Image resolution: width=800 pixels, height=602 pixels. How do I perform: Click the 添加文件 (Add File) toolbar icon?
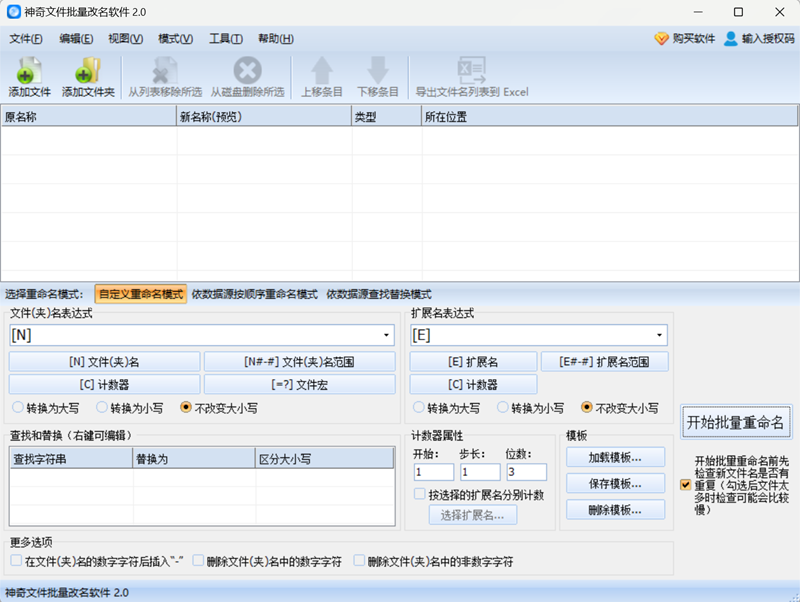29,71
